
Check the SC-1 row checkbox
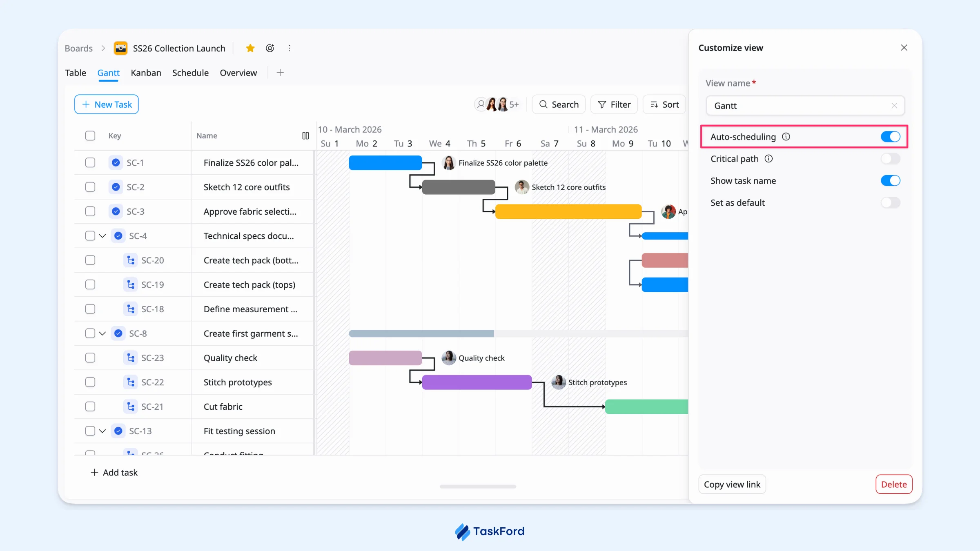(x=90, y=162)
